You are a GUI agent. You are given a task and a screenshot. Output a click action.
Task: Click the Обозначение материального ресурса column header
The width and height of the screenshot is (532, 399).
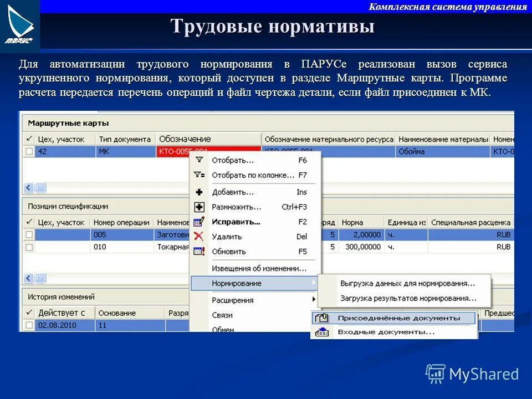[x=329, y=139]
